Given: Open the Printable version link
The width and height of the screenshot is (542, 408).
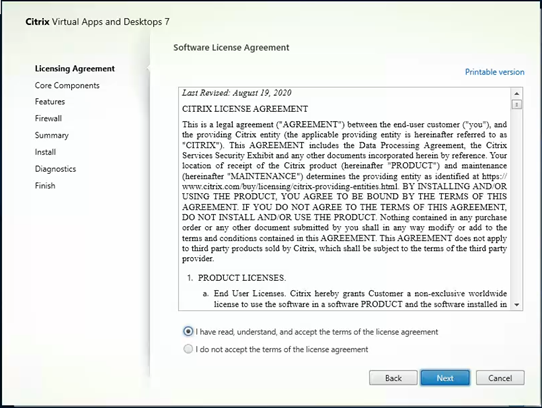Looking at the screenshot, I should tap(494, 72).
